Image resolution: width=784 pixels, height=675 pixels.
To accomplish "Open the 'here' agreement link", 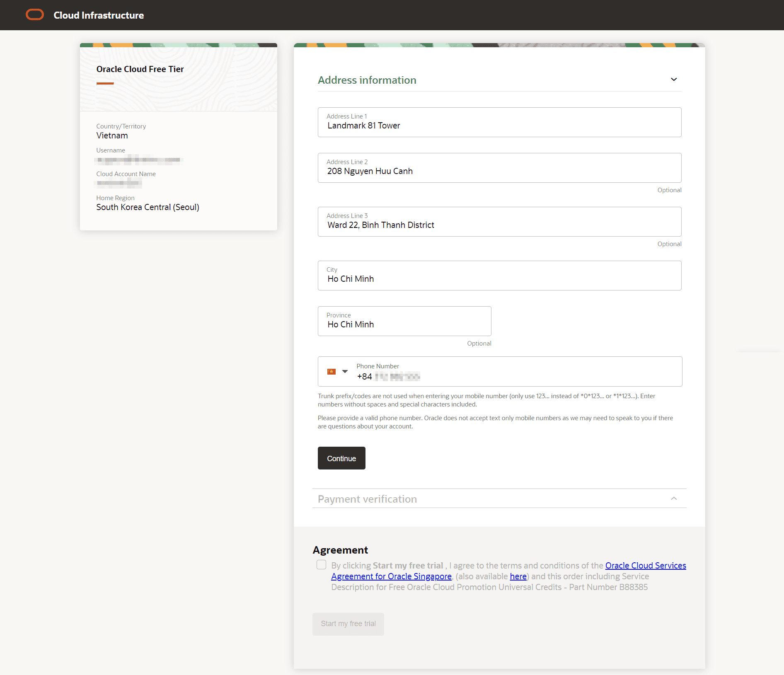I will tap(518, 576).
